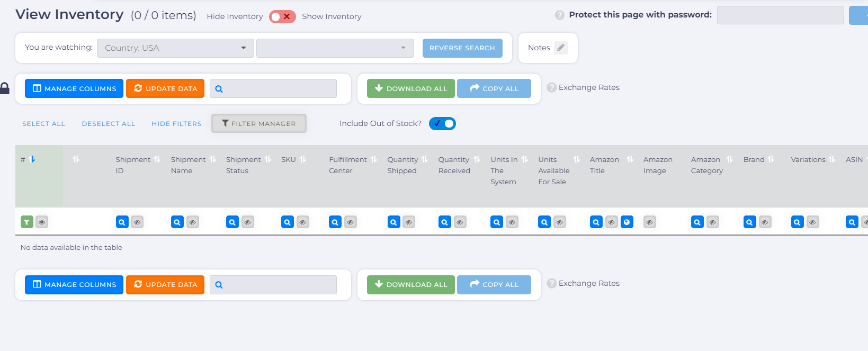Click the green filter icon in # column

[27, 222]
